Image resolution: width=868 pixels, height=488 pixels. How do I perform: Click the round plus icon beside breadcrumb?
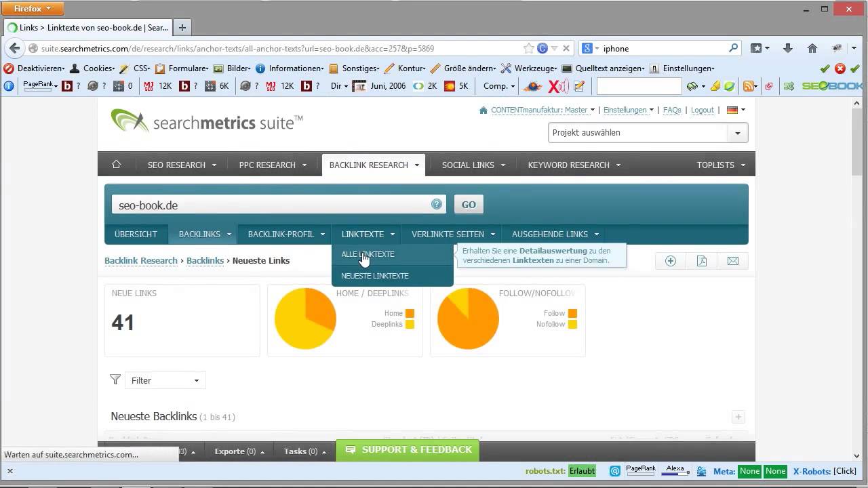(671, 261)
